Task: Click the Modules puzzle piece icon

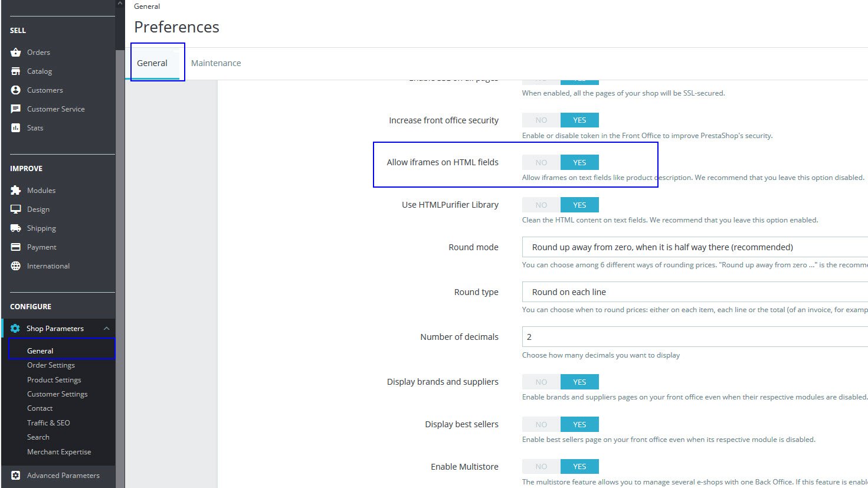Action: (16, 191)
